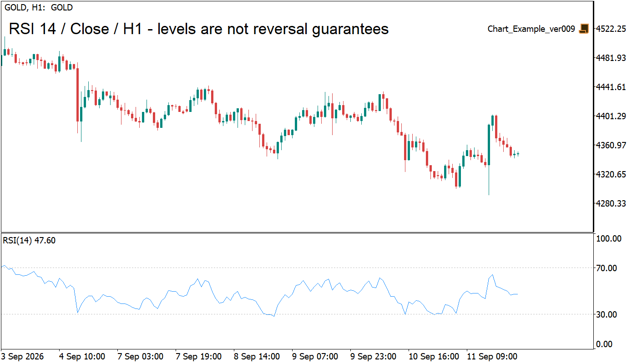Click the 4280.33 price scale label
The image size is (637, 364).
point(611,203)
